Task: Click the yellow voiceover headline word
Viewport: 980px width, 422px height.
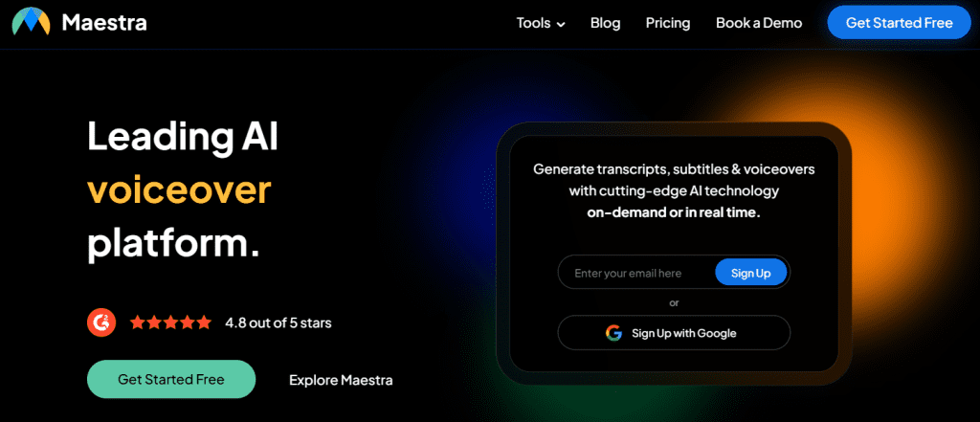Action: point(179,191)
